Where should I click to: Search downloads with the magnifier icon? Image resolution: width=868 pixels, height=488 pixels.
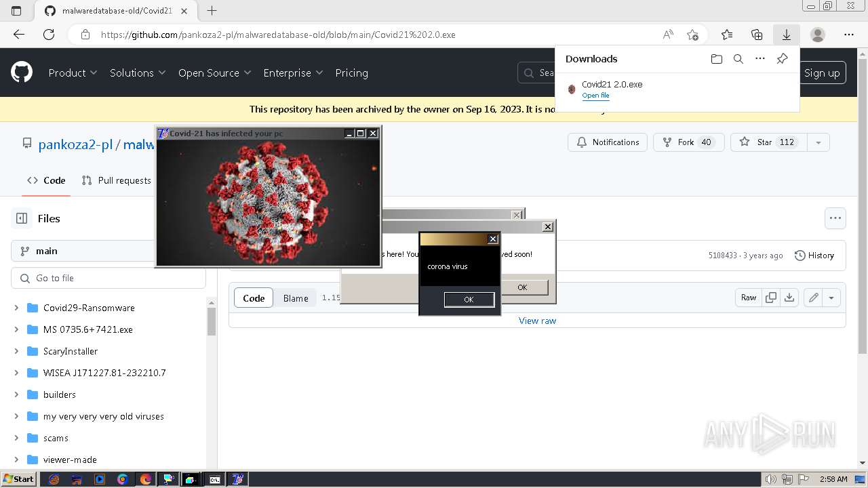click(738, 59)
